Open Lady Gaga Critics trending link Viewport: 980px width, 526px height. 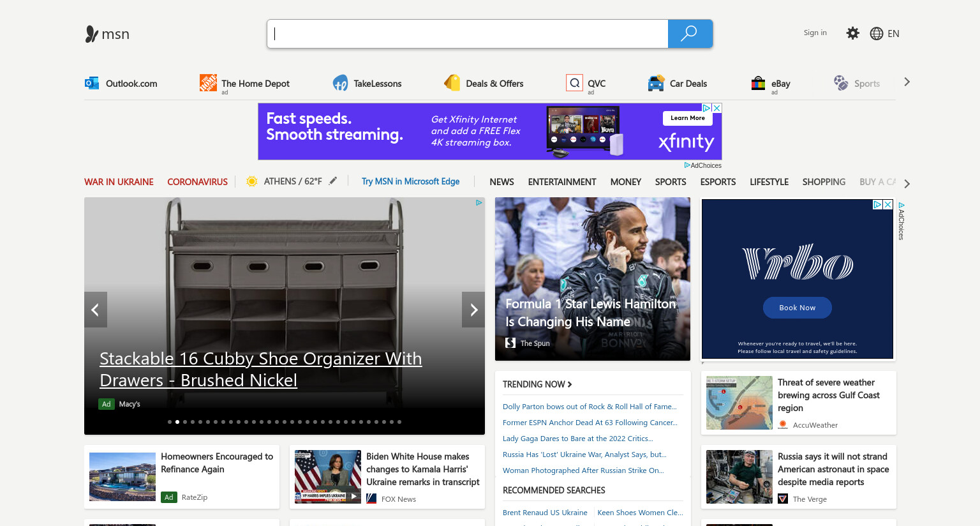point(577,439)
